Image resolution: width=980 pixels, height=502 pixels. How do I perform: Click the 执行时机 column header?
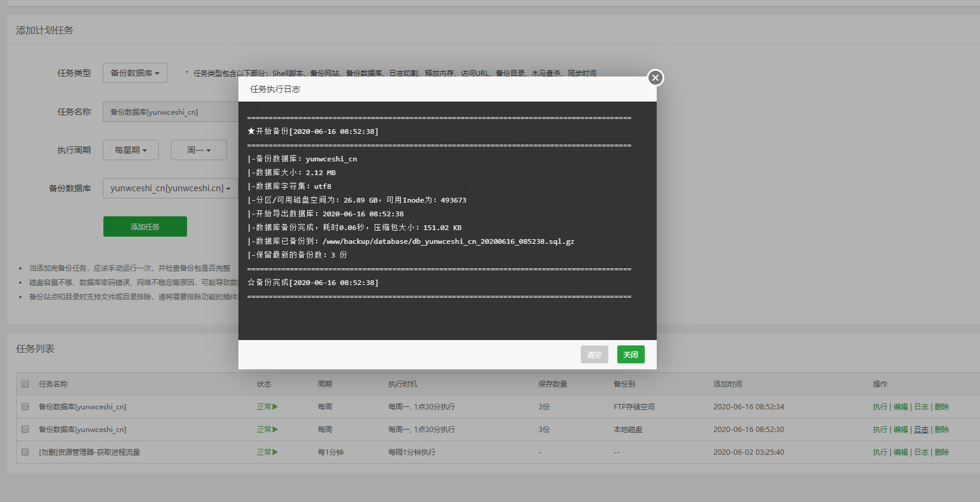403,384
